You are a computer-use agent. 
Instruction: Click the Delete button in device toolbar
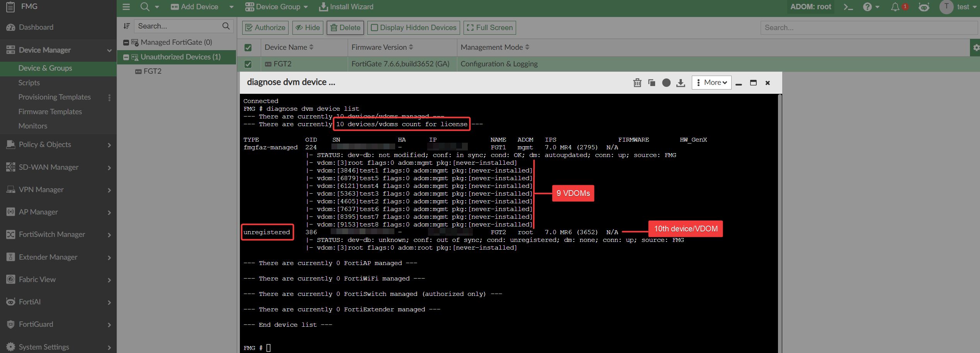pos(345,28)
